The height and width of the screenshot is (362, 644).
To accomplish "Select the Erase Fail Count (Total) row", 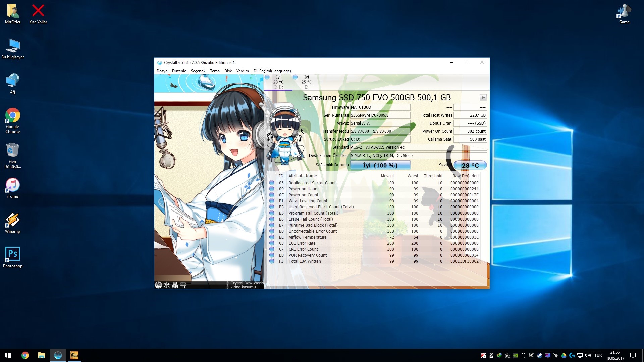I will [374, 219].
